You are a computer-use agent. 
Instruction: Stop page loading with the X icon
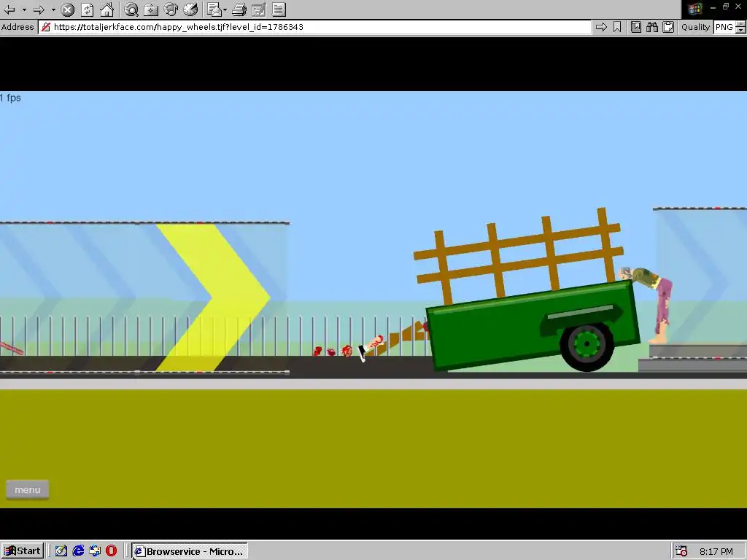coord(68,9)
